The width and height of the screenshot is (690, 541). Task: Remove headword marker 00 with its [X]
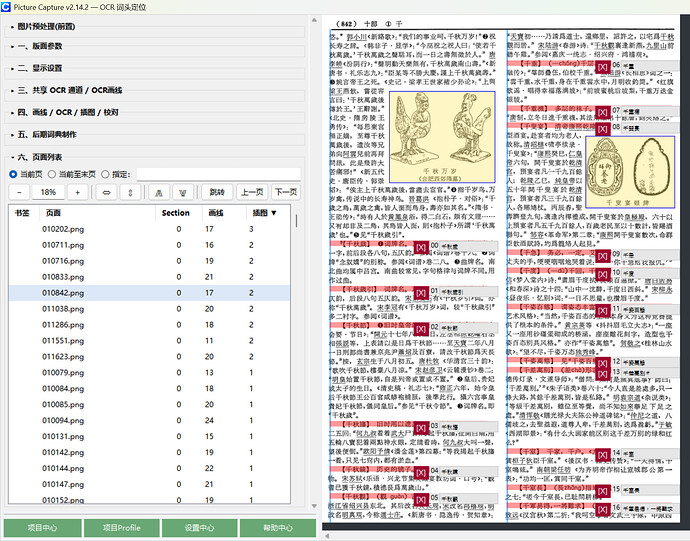pyautogui.click(x=421, y=247)
